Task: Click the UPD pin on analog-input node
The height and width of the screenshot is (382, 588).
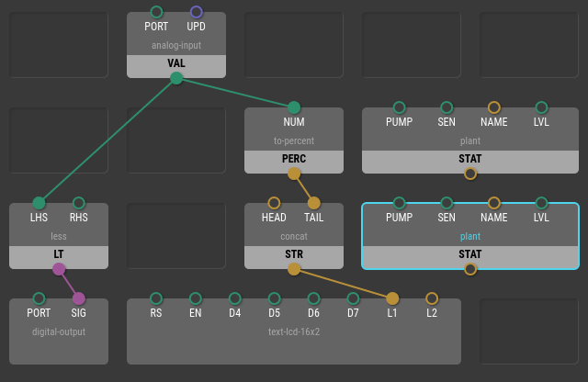Action: pyautogui.click(x=196, y=12)
